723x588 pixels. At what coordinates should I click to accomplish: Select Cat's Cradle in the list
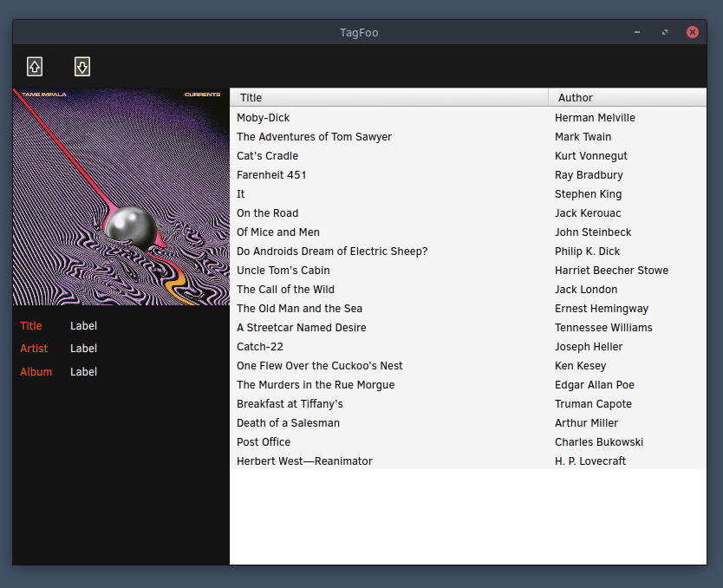468,156
